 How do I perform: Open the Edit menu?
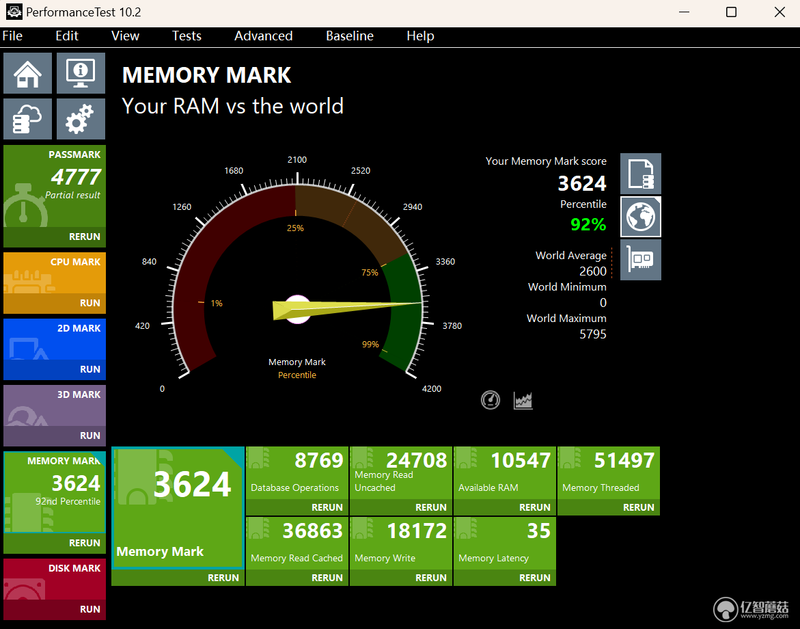tap(67, 36)
